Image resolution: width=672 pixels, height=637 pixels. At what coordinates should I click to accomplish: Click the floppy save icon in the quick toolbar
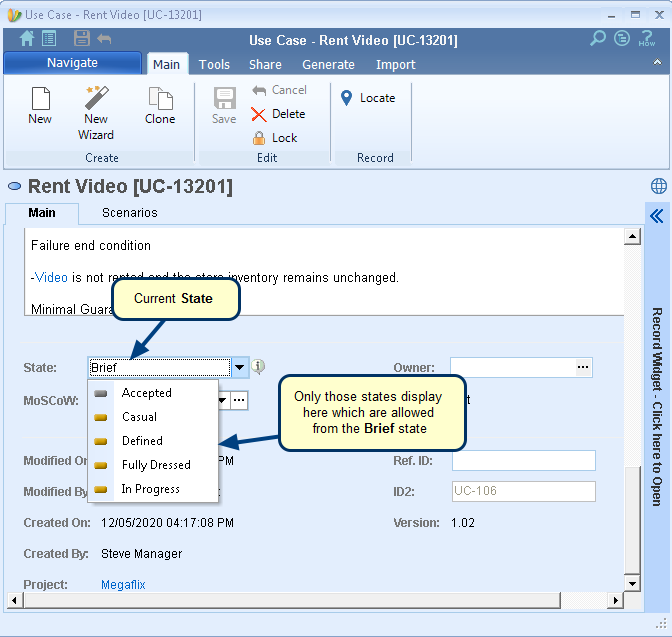pyautogui.click(x=81, y=38)
